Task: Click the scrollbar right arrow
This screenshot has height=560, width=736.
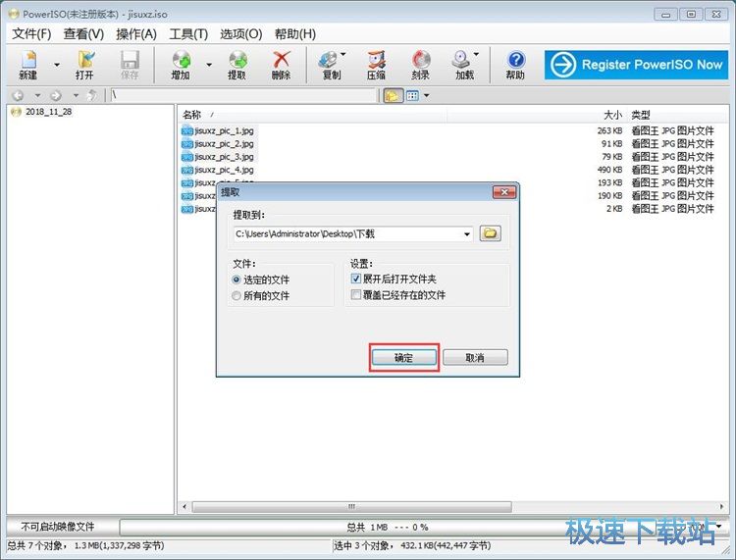Action: click(x=721, y=507)
